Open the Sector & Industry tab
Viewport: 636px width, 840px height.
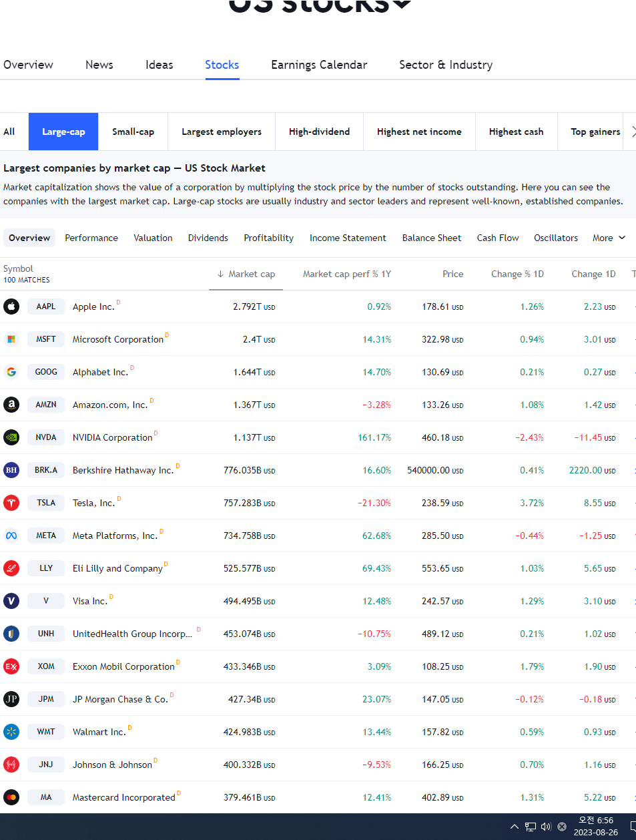point(446,65)
